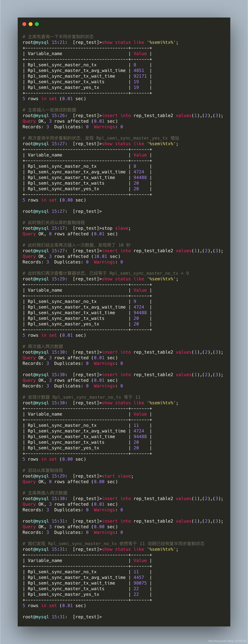Click the prompt timestamp '15:26:'
Screen dimensions: 248x644
tap(59, 115)
